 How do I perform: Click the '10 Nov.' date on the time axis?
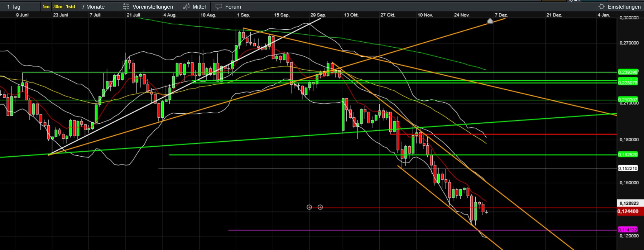coord(425,15)
